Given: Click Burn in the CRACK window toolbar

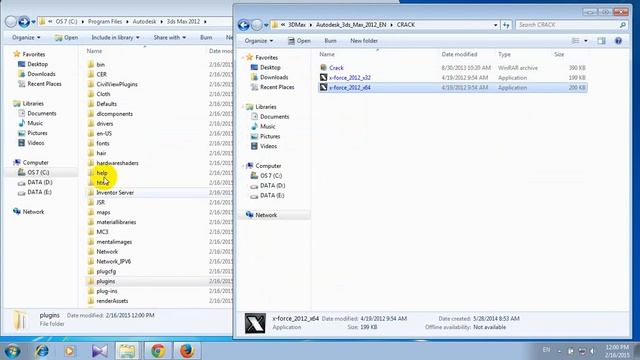Looking at the screenshot, I should pyautogui.click(x=330, y=41).
